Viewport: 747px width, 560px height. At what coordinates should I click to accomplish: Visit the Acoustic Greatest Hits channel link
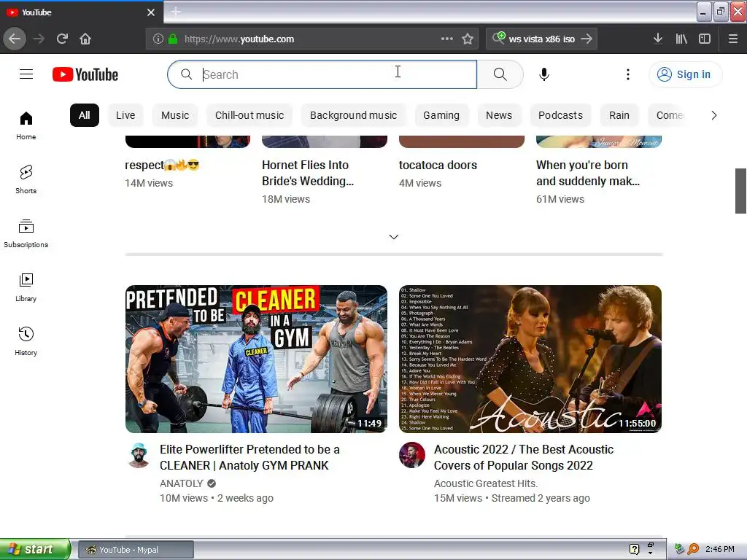pyautogui.click(x=485, y=483)
